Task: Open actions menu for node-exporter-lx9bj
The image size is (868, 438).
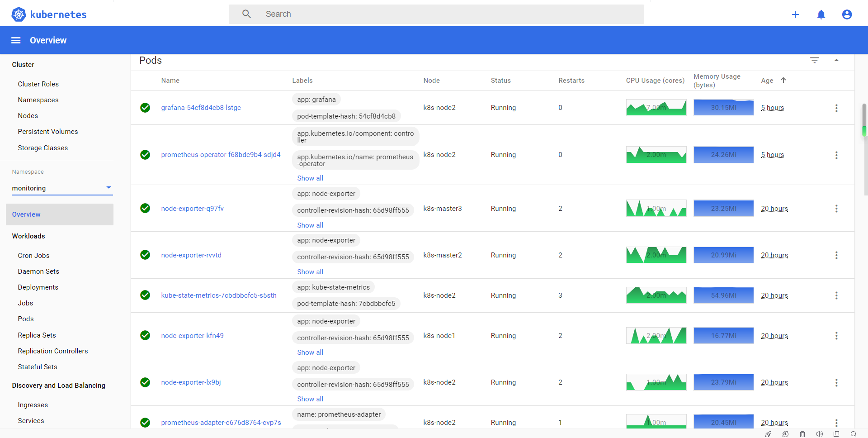Action: [836, 383]
